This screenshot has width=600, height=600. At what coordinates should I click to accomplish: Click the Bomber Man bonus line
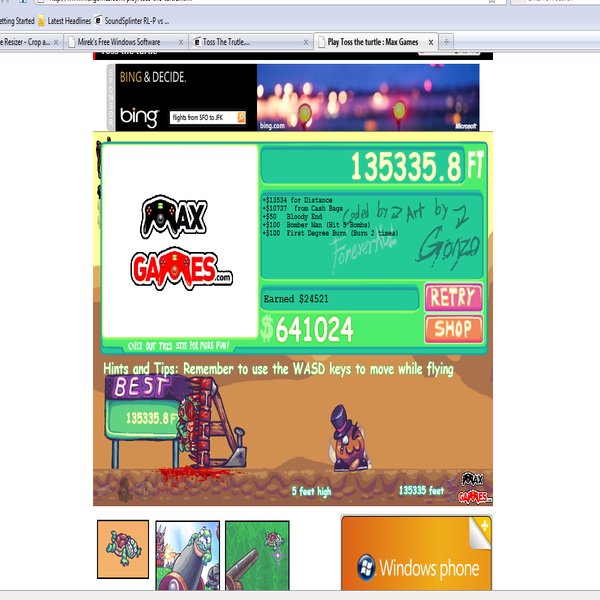coord(316,225)
